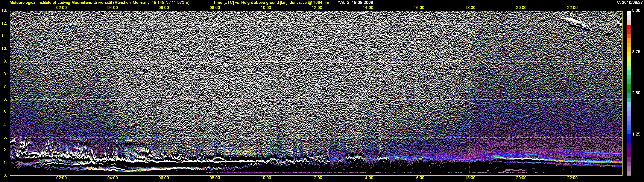Click the 12:00 label on the top axis

[317, 8]
